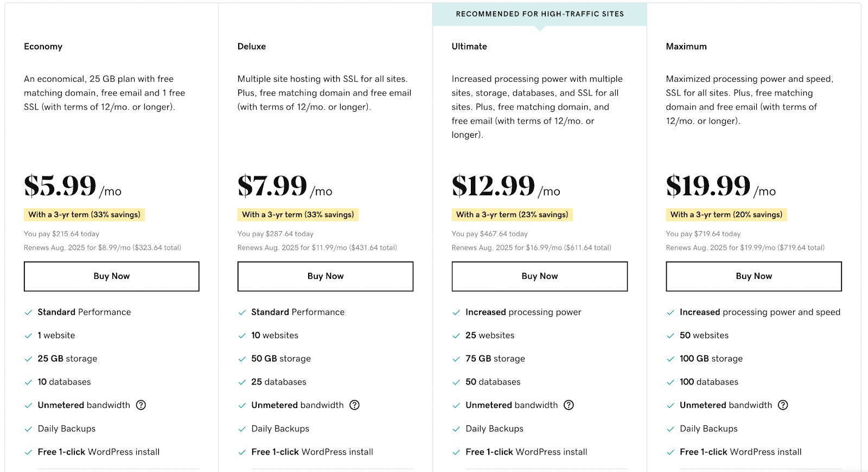The width and height of the screenshot is (868, 472).
Task: Click the 33% savings badge under Economy price
Action: tap(84, 214)
